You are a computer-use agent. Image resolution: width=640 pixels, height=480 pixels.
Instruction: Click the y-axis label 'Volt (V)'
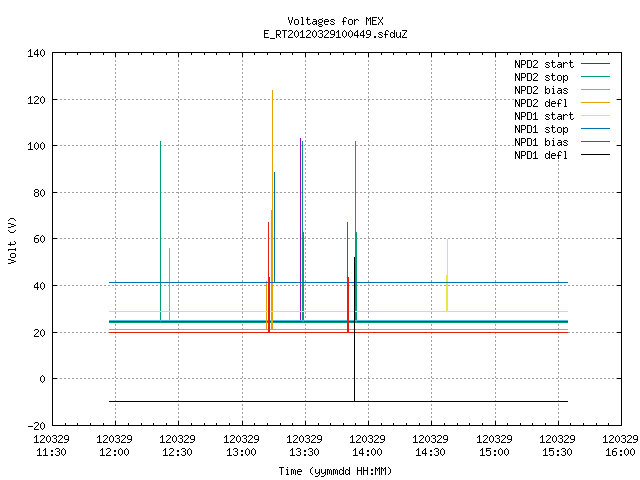pos(12,240)
